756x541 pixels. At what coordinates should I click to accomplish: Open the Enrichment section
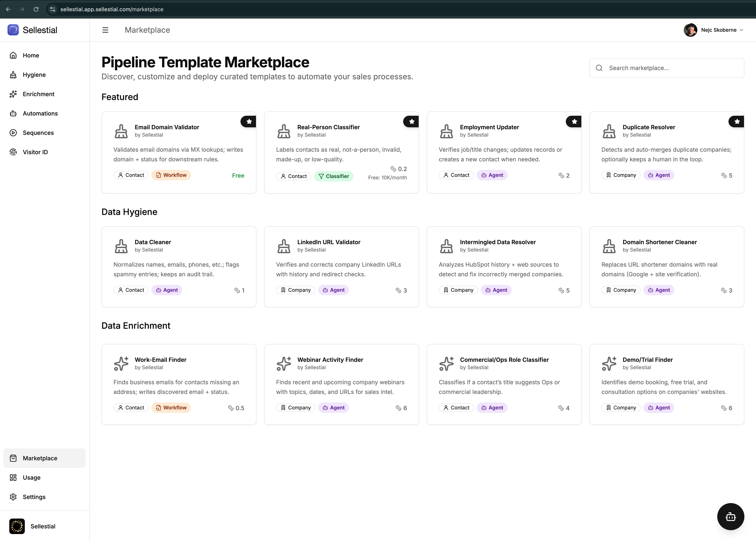[38, 94]
